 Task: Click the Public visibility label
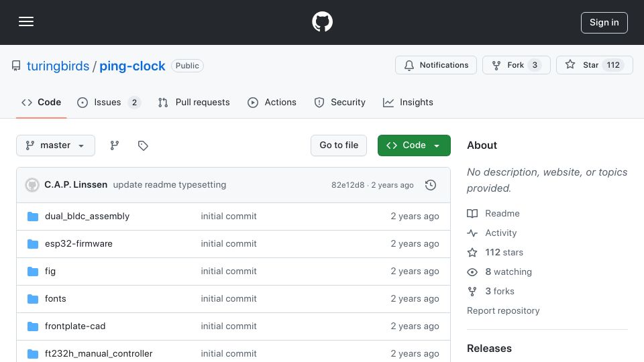[187, 66]
